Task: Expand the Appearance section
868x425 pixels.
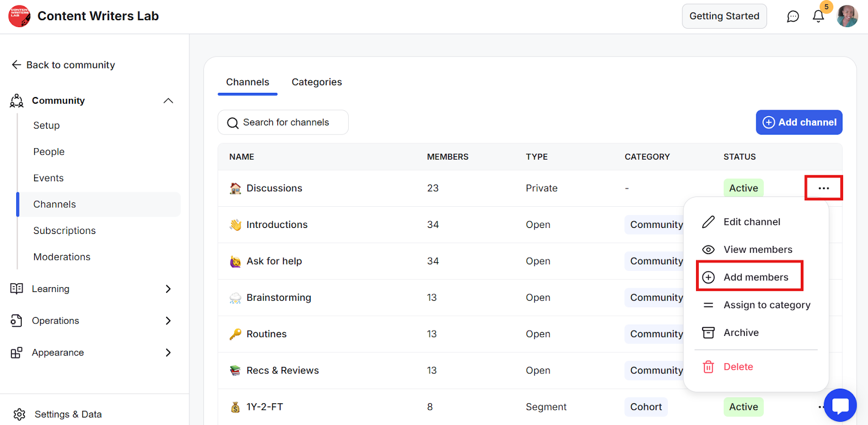Action: click(x=168, y=353)
